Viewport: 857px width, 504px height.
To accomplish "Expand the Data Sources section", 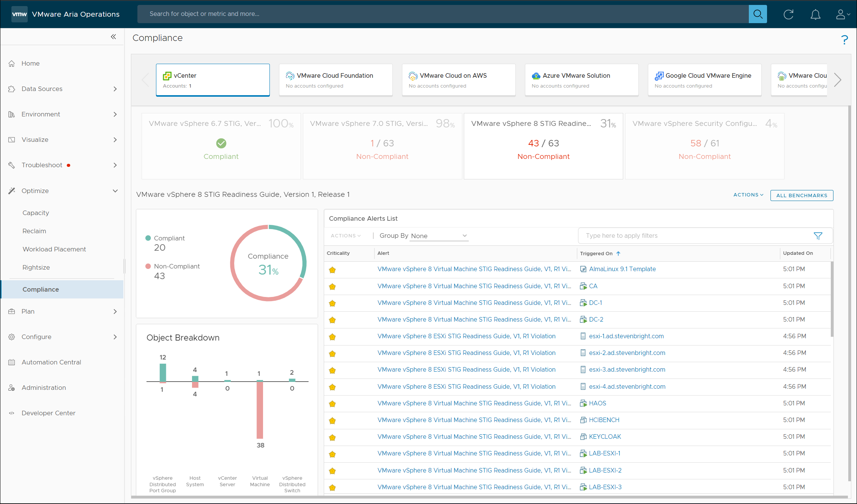I will [x=115, y=89].
